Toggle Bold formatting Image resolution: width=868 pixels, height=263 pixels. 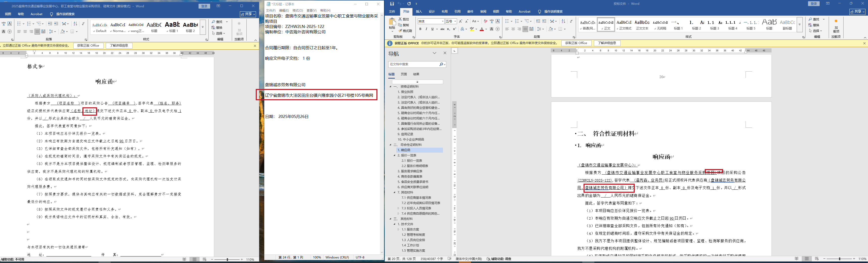click(x=420, y=29)
